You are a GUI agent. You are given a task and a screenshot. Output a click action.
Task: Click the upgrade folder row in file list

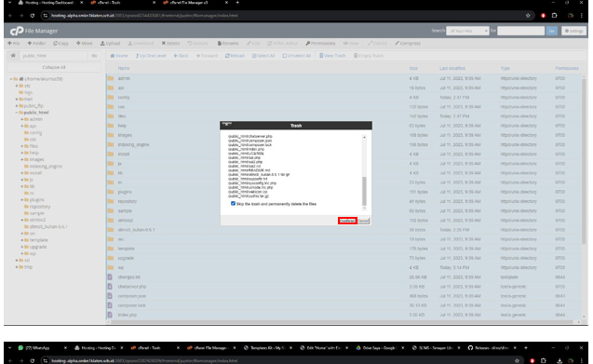point(344,258)
